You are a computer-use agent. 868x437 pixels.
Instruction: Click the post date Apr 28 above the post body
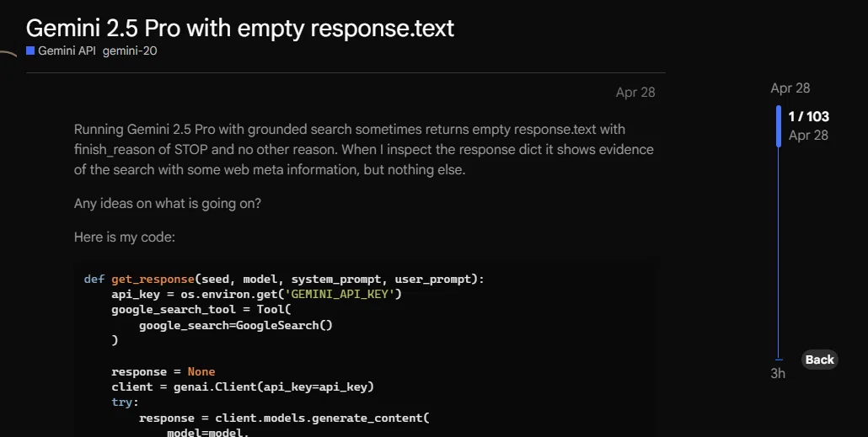635,93
